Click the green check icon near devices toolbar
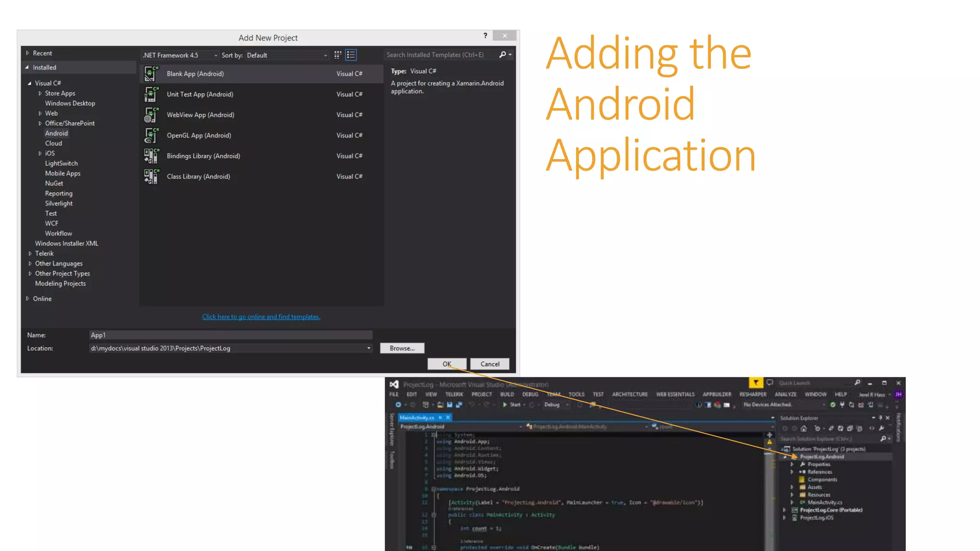The height and width of the screenshot is (551, 980). pos(833,405)
